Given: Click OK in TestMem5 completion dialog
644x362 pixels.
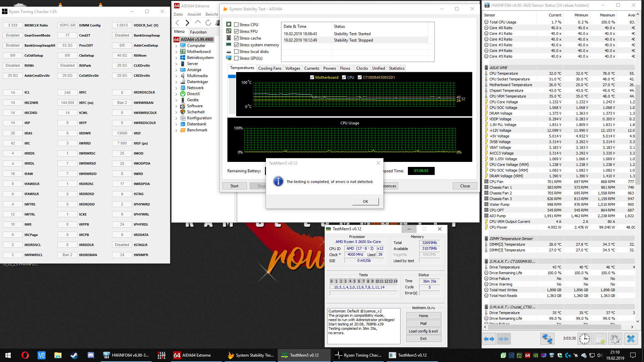Looking at the screenshot, I should pos(365,201).
